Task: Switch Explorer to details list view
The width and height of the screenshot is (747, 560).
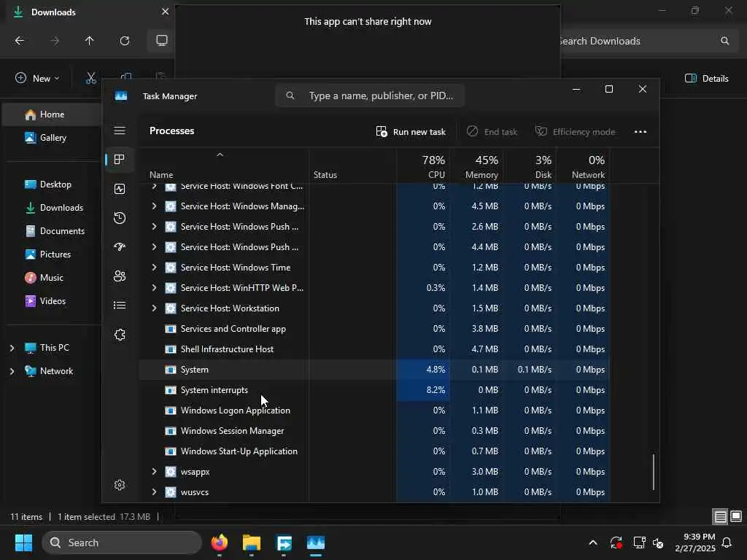Action: (720, 517)
